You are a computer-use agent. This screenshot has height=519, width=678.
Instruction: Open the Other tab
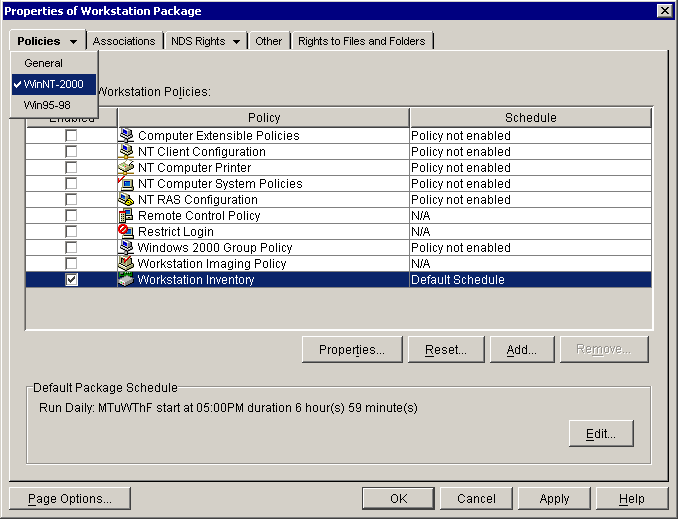(x=269, y=41)
